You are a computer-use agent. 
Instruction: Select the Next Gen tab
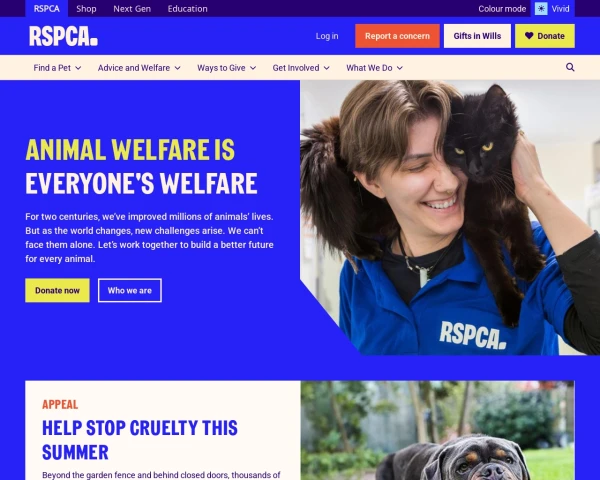pos(132,8)
